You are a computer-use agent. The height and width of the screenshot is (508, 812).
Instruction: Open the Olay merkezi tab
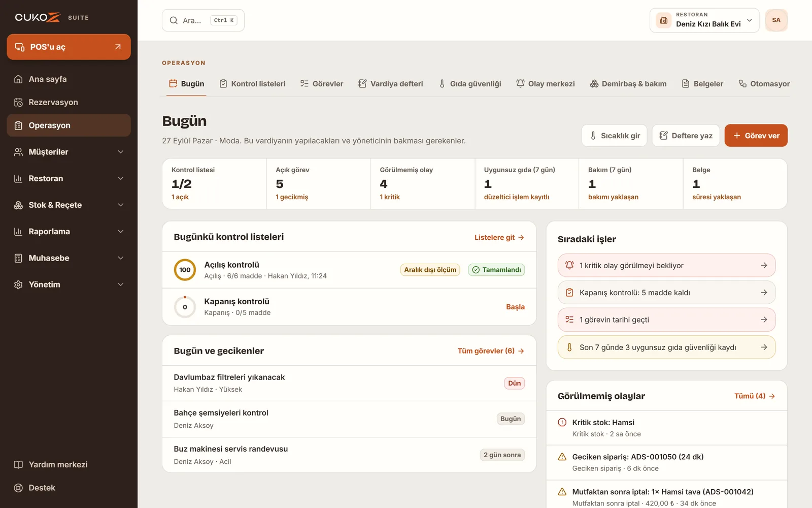point(545,84)
